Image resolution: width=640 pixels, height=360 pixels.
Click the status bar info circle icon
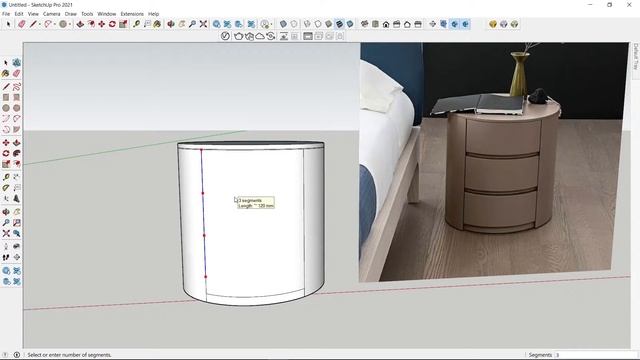pos(17,355)
